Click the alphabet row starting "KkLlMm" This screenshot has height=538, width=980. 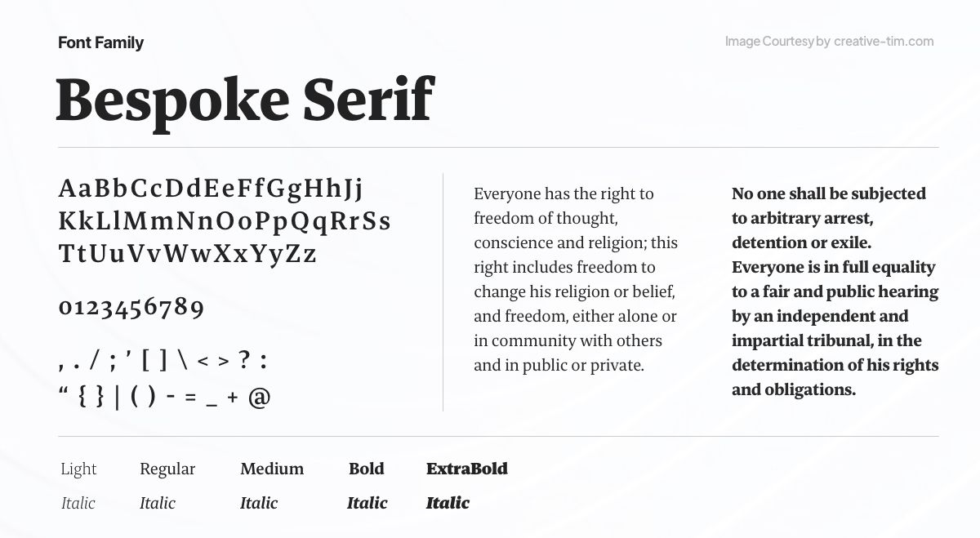pos(225,221)
